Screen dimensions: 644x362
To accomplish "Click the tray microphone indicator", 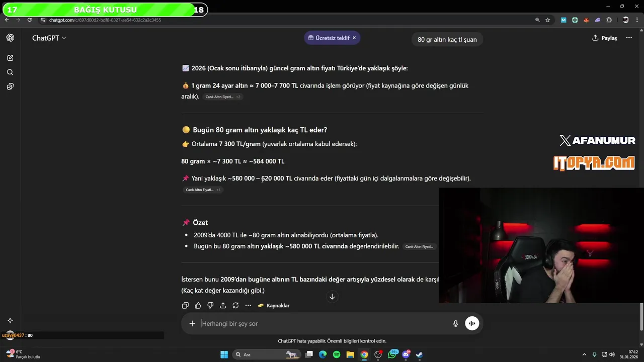I will (x=595, y=354).
